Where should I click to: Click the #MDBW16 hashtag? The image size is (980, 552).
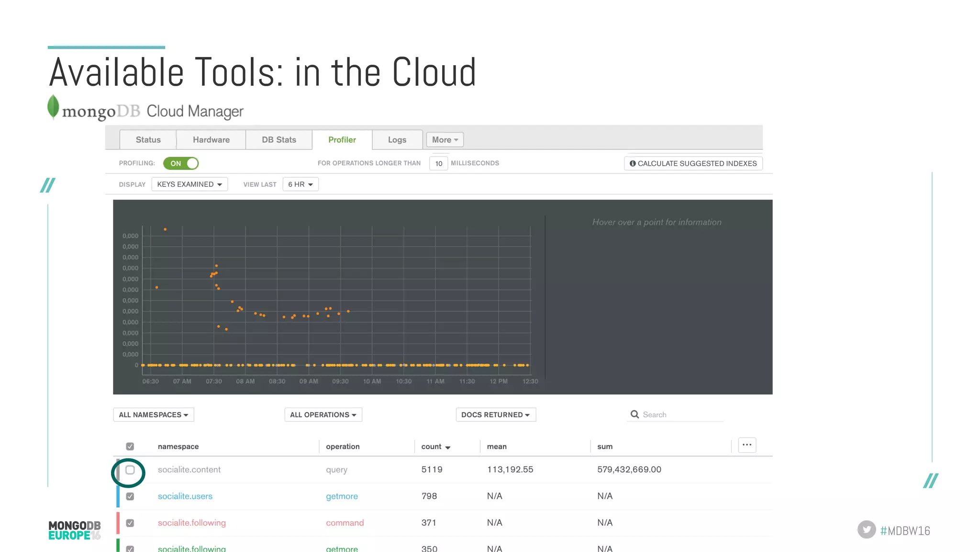coord(905,530)
